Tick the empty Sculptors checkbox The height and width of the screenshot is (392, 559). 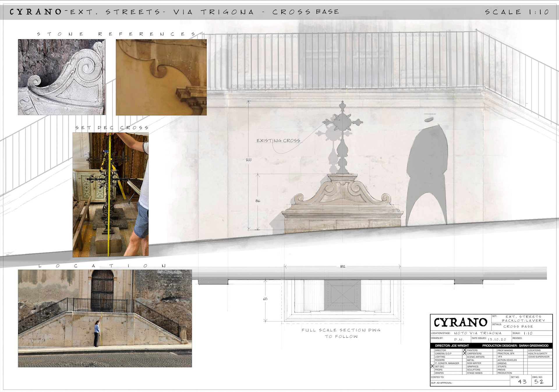point(465,370)
